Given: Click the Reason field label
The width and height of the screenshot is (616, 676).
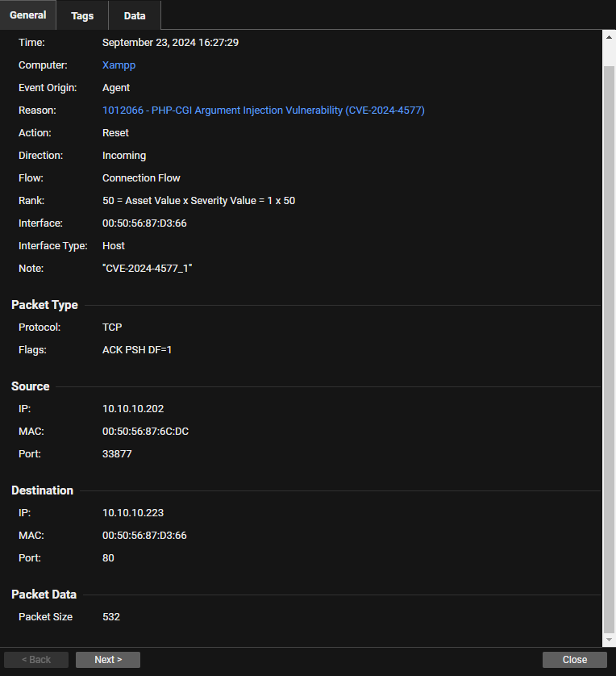Looking at the screenshot, I should 37,111.
